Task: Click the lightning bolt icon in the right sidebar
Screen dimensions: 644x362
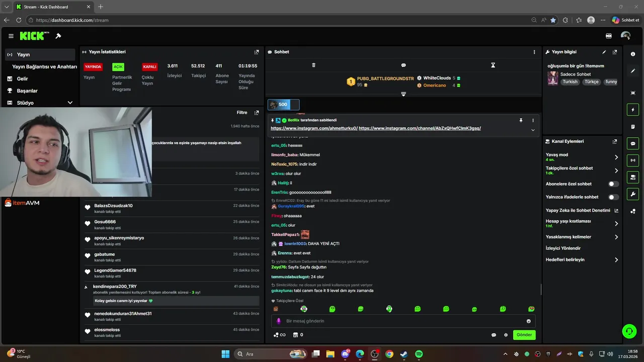Action: tap(633, 110)
